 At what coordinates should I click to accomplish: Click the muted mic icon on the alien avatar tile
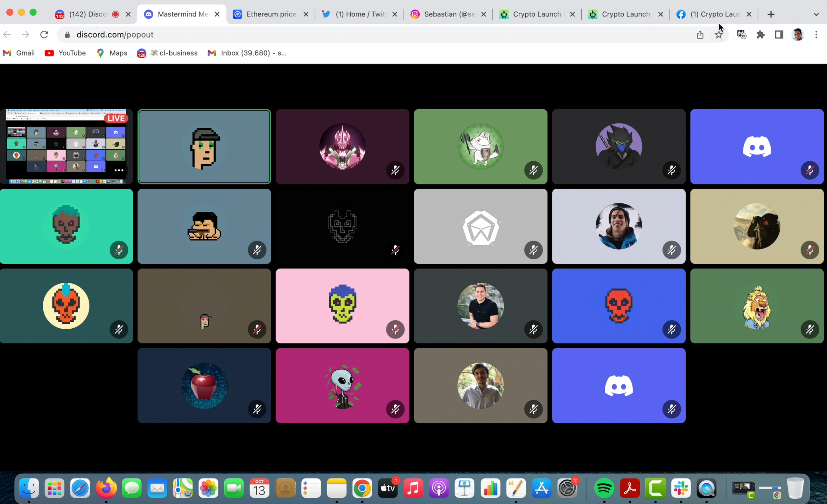[395, 409]
